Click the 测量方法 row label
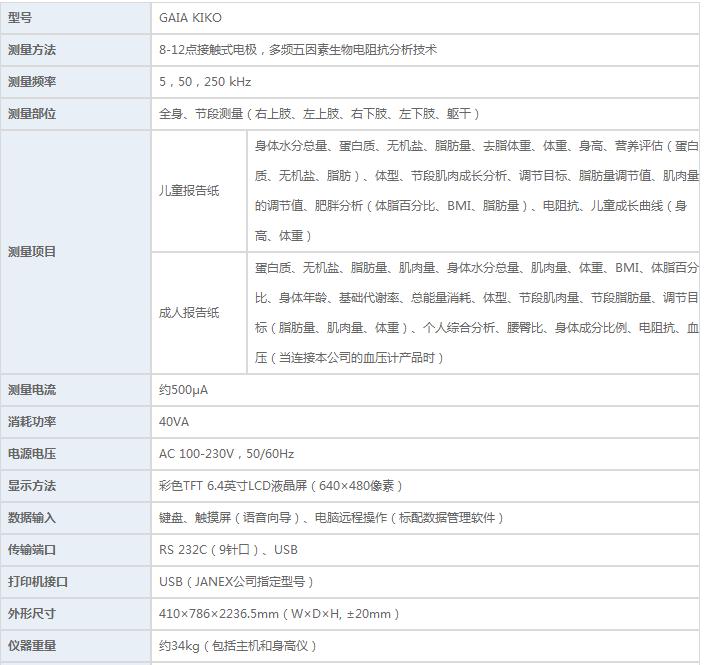Screen dimensions: 704x665 click(x=32, y=49)
